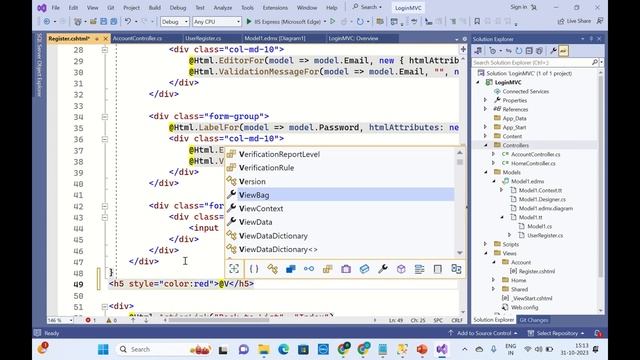The image size is (640, 360).
Task: Click the Windows Start button on the taskbar
Action: coord(103,349)
